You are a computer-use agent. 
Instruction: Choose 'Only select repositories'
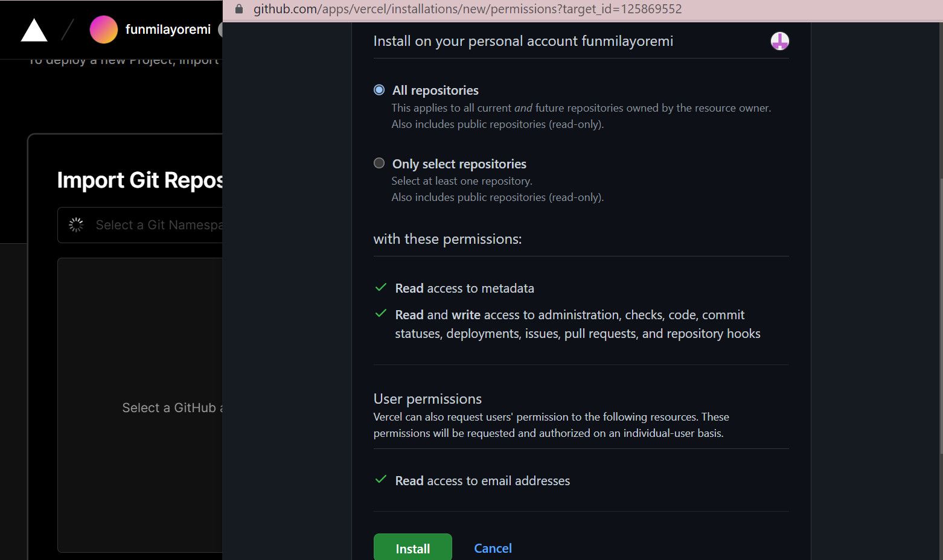click(379, 163)
